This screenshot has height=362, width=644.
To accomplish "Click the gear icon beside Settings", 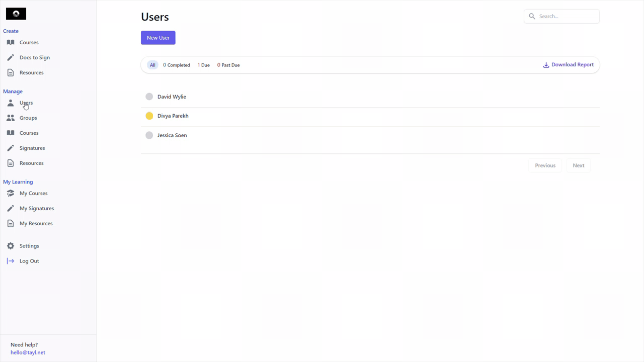I will [11, 246].
